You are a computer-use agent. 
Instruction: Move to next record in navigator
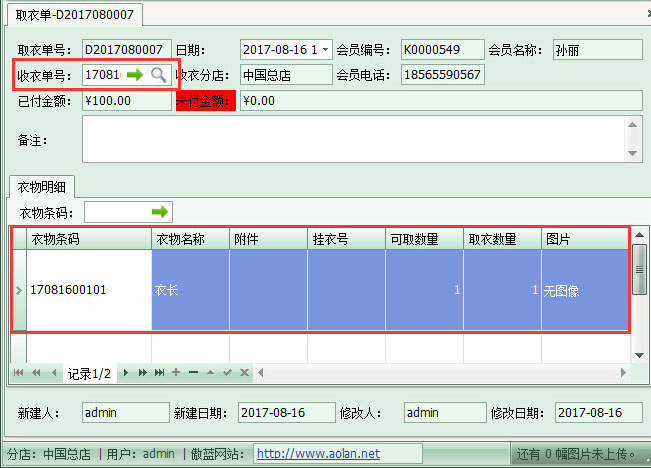pos(126,372)
